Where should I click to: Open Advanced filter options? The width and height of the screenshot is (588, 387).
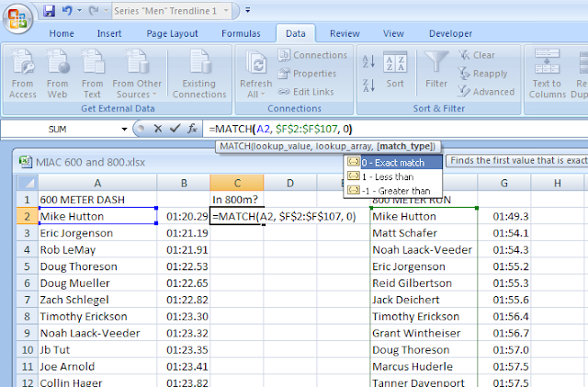tap(486, 92)
